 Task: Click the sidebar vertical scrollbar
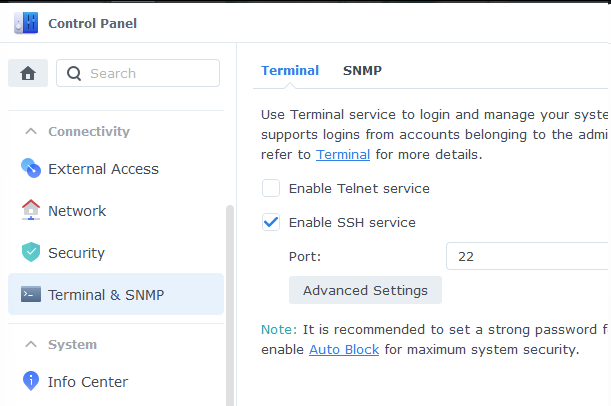[231, 300]
